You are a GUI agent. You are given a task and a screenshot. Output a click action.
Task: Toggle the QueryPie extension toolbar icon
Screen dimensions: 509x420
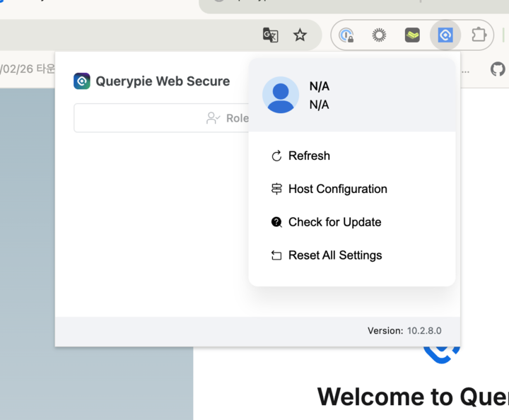tap(445, 35)
